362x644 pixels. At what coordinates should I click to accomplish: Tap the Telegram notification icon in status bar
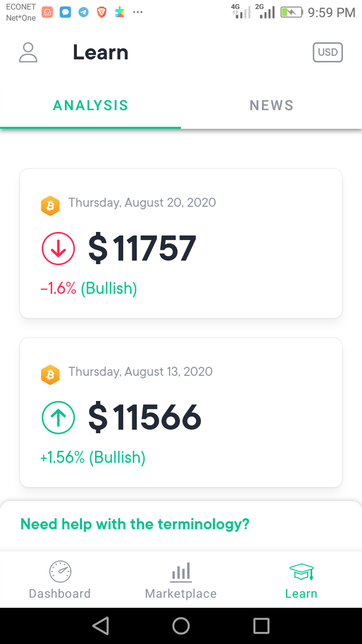click(83, 13)
